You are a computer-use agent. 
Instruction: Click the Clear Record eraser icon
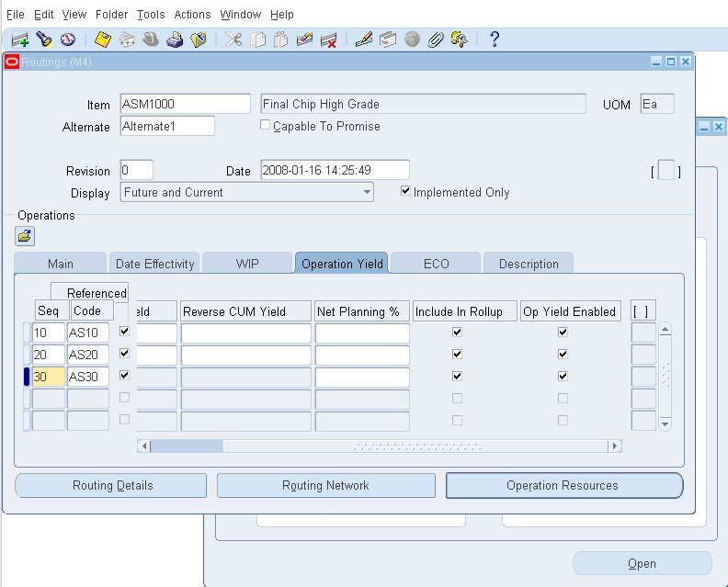coord(304,40)
